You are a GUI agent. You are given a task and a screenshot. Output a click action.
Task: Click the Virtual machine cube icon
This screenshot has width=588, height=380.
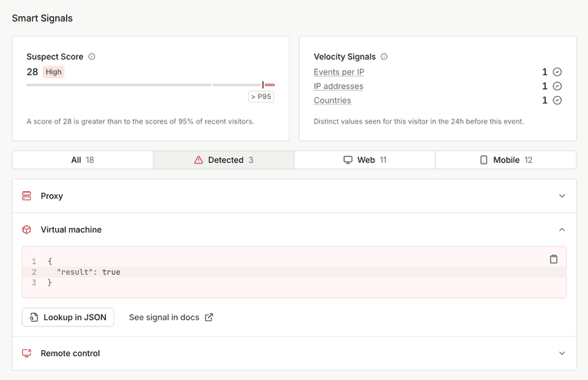[27, 230]
